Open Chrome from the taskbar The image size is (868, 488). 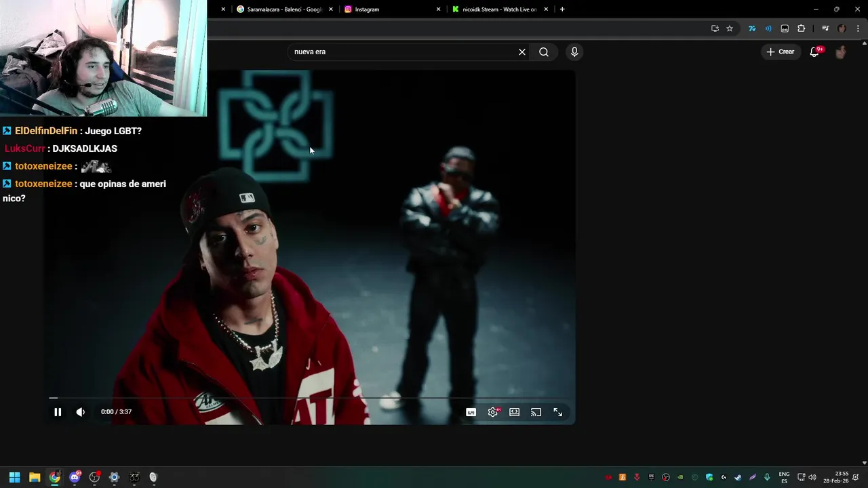point(55,477)
